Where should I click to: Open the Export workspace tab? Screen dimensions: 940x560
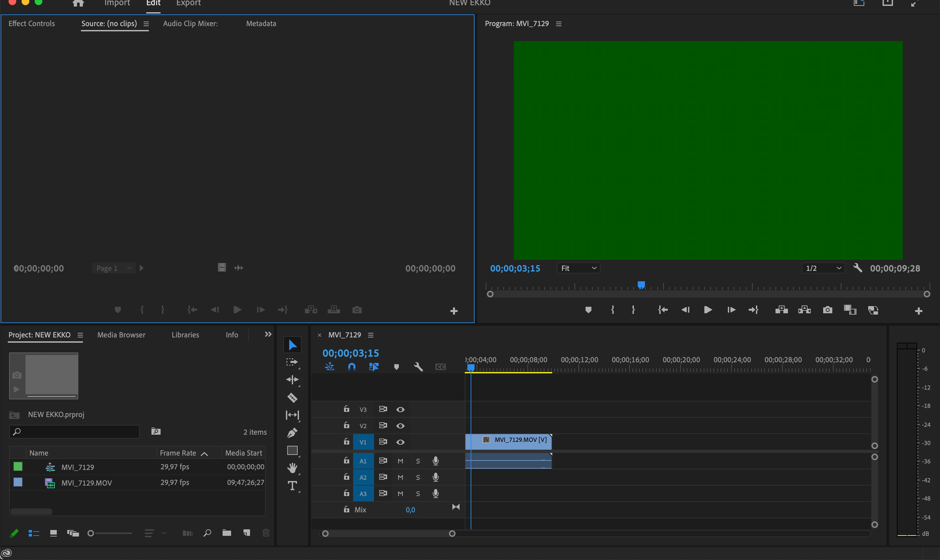(x=188, y=3)
